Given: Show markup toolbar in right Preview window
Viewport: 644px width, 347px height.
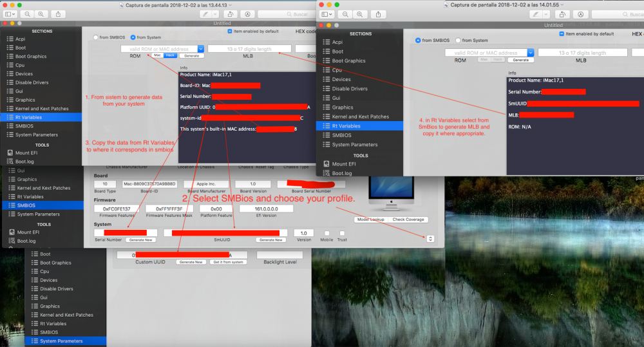Looking at the screenshot, I should [x=580, y=14].
